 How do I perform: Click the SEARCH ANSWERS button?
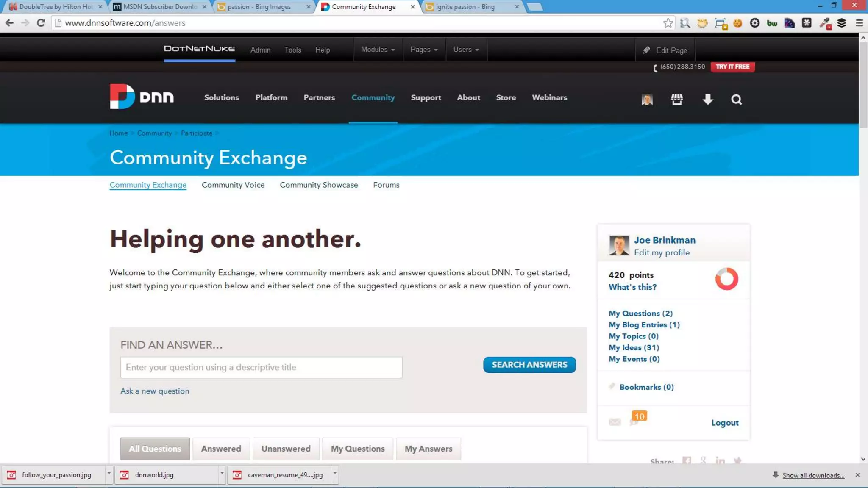click(x=529, y=365)
